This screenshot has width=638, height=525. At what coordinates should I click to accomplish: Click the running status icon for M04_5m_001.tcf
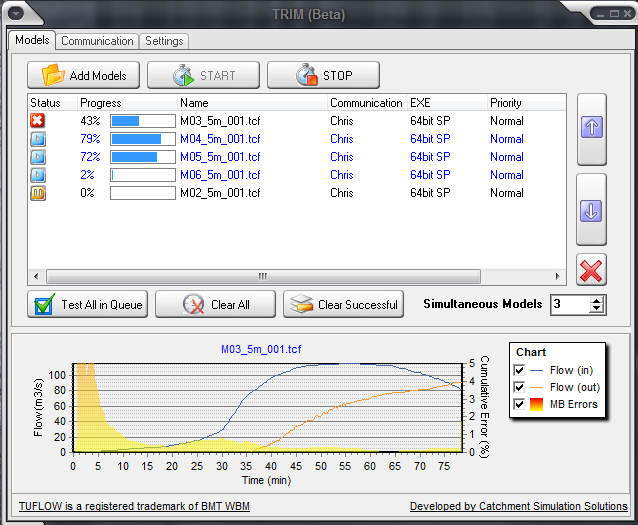click(x=38, y=139)
